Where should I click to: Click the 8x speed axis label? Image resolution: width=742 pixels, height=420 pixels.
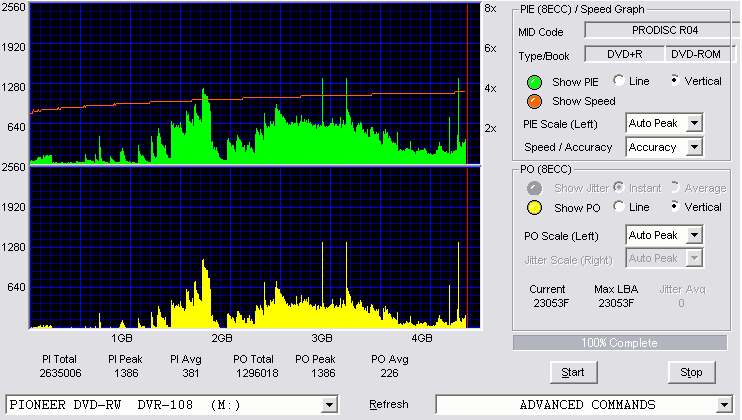[490, 9]
